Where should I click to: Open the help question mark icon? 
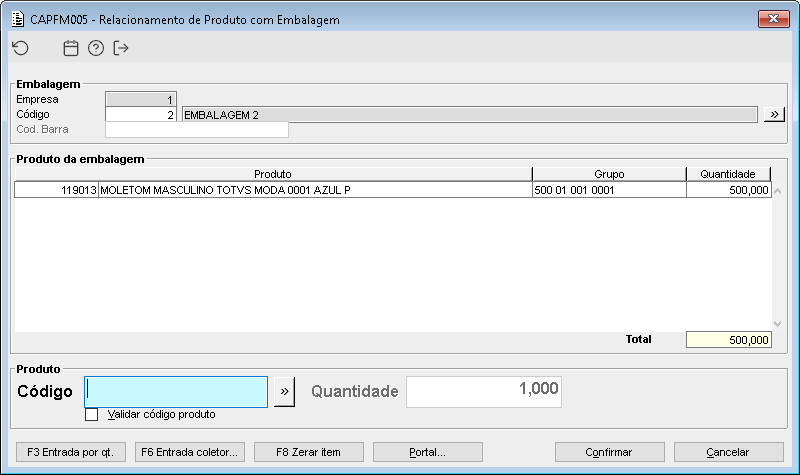click(x=96, y=48)
